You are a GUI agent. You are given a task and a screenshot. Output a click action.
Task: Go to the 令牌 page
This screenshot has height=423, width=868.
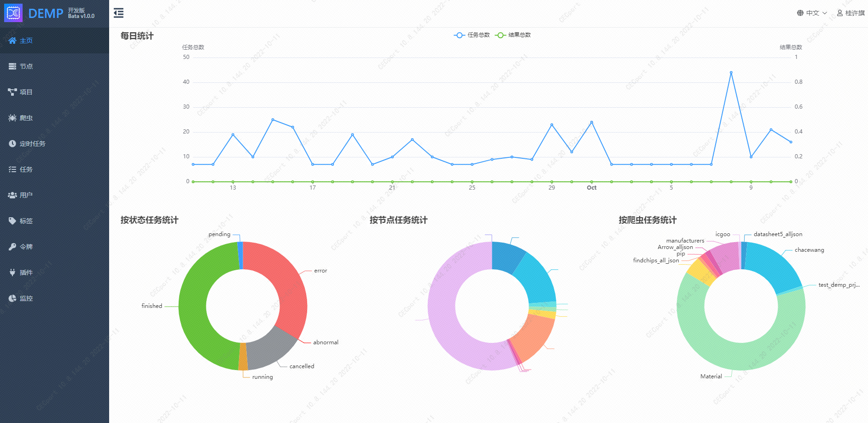coord(54,247)
